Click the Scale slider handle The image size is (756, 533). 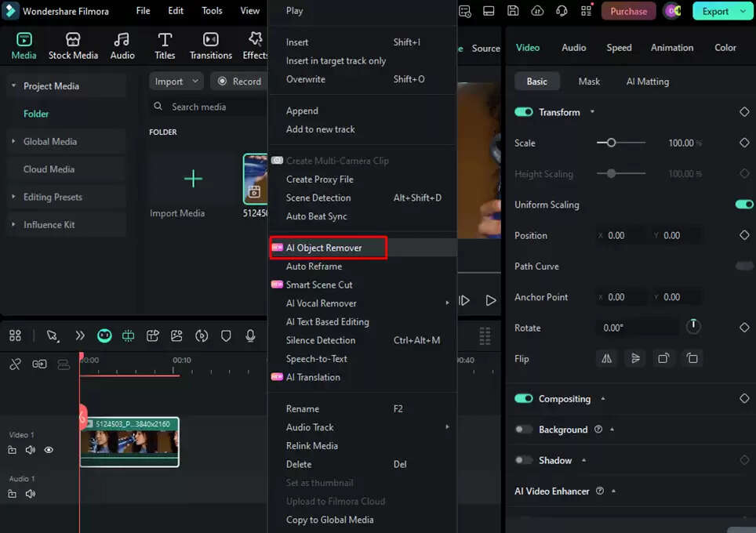click(611, 143)
